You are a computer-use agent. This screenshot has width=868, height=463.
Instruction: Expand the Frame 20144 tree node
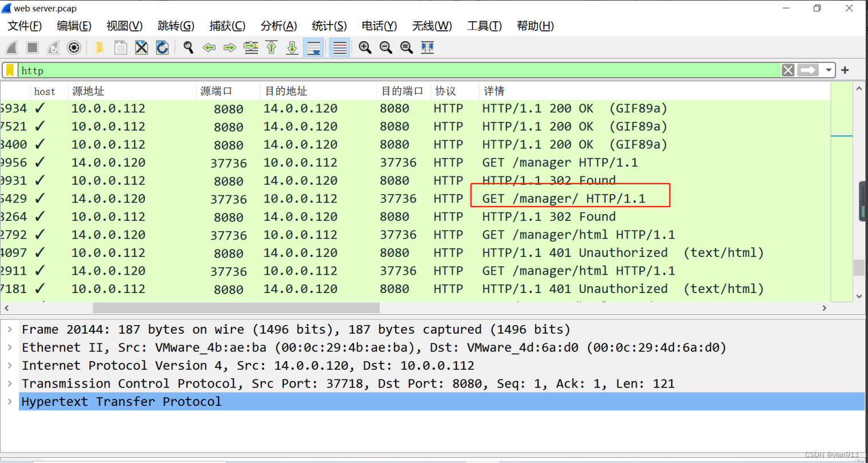(10, 329)
